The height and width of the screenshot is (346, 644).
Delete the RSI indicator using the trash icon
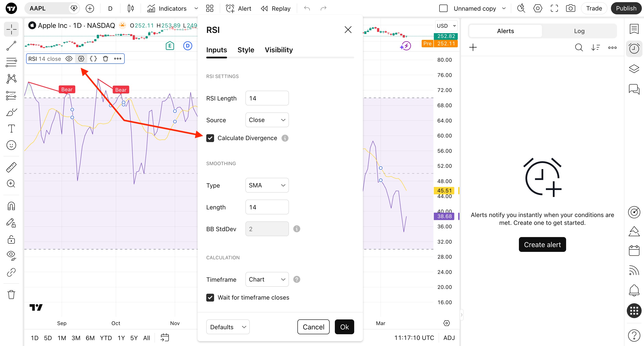(x=106, y=59)
